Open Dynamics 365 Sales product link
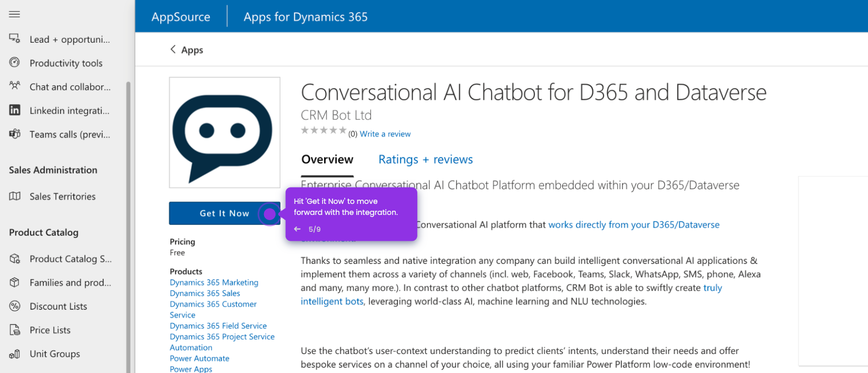The width and height of the screenshot is (868, 373). (205, 293)
